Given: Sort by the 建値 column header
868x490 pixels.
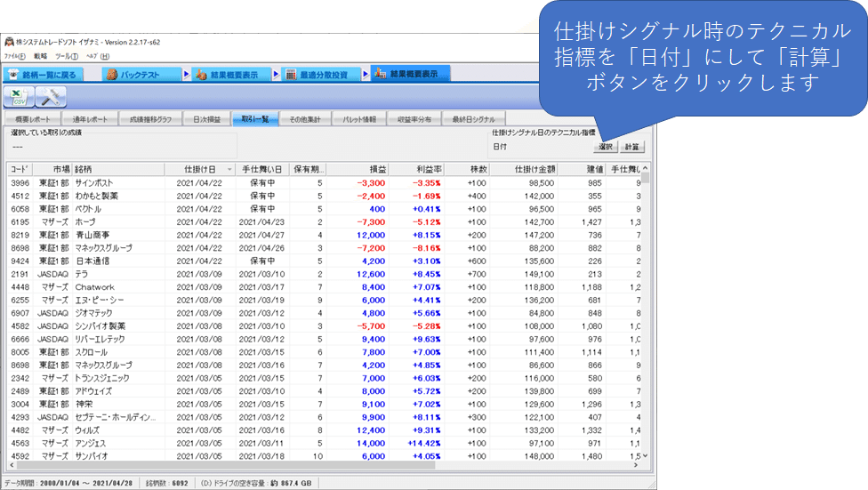Looking at the screenshot, I should pyautogui.click(x=582, y=169).
